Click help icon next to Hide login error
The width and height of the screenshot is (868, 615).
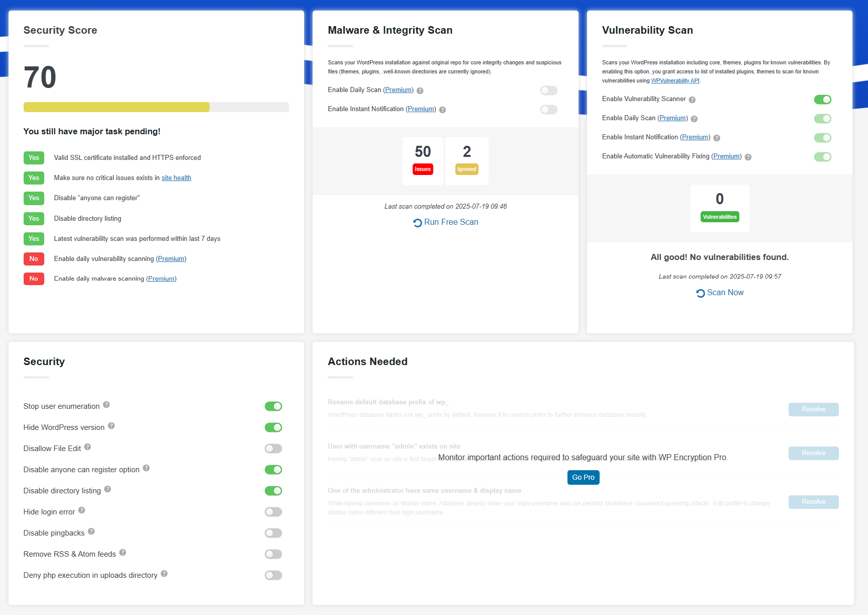(82, 510)
